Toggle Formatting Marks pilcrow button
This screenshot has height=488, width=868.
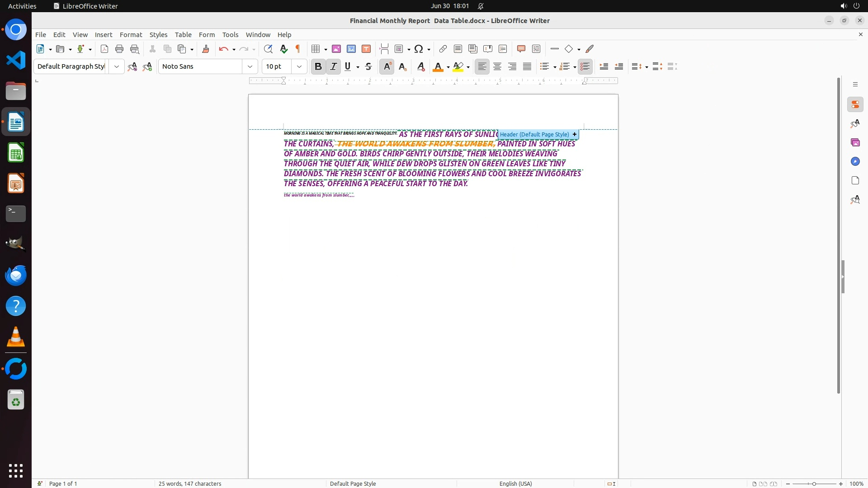pyautogui.click(x=298, y=49)
